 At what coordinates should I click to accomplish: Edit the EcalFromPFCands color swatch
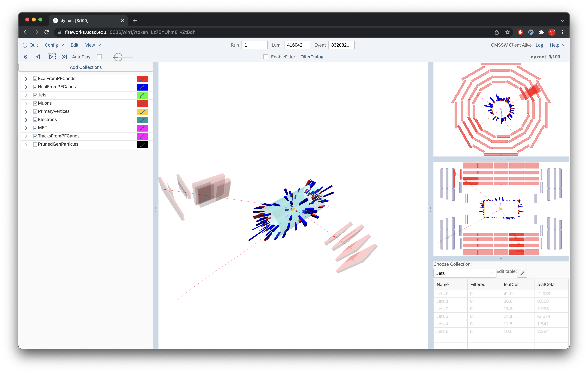(x=142, y=79)
